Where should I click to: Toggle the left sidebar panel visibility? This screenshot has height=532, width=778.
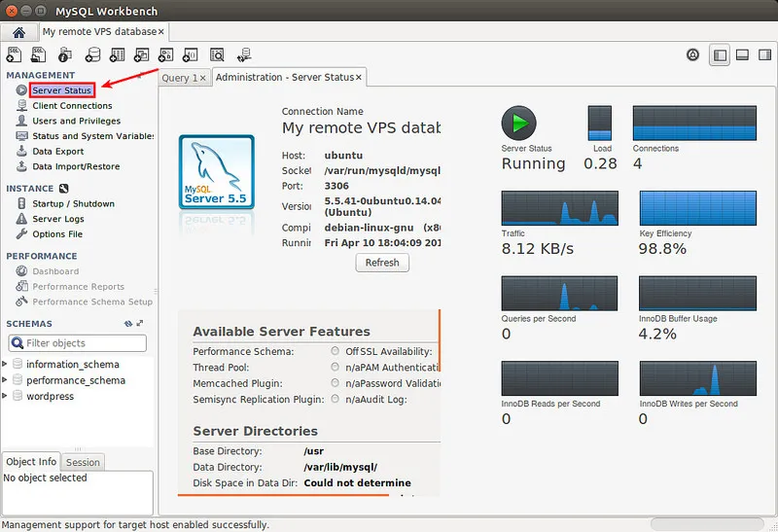pos(720,55)
